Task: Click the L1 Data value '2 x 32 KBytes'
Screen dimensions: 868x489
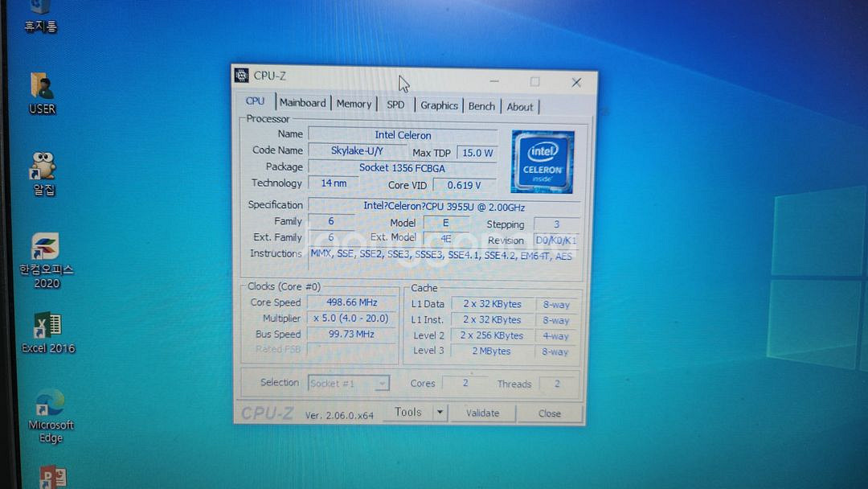Action: [x=492, y=304]
